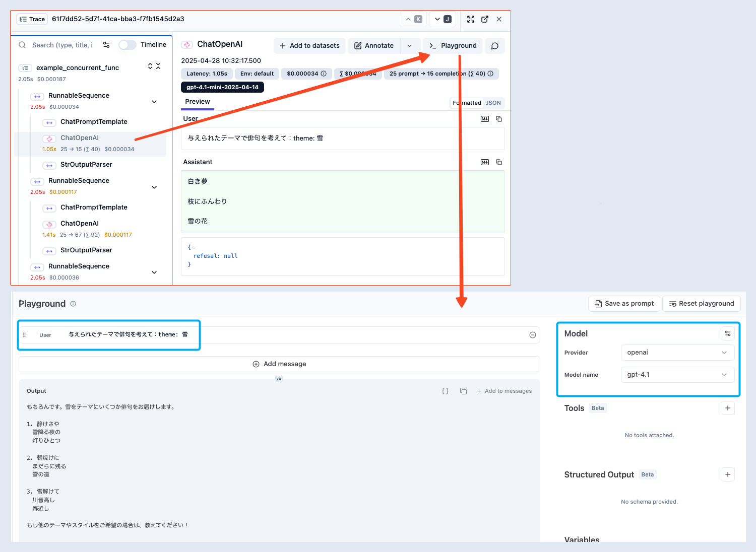
Task: Open the Annotate dropdown arrow
Action: click(410, 46)
